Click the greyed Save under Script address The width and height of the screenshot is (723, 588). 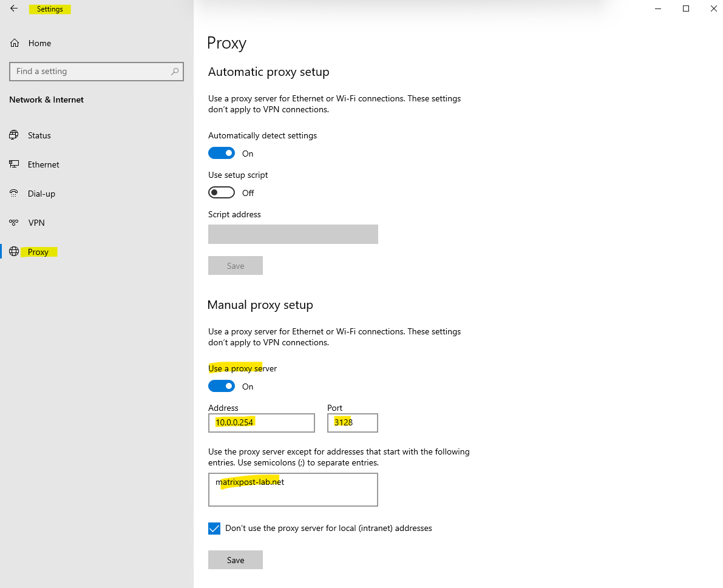(235, 265)
